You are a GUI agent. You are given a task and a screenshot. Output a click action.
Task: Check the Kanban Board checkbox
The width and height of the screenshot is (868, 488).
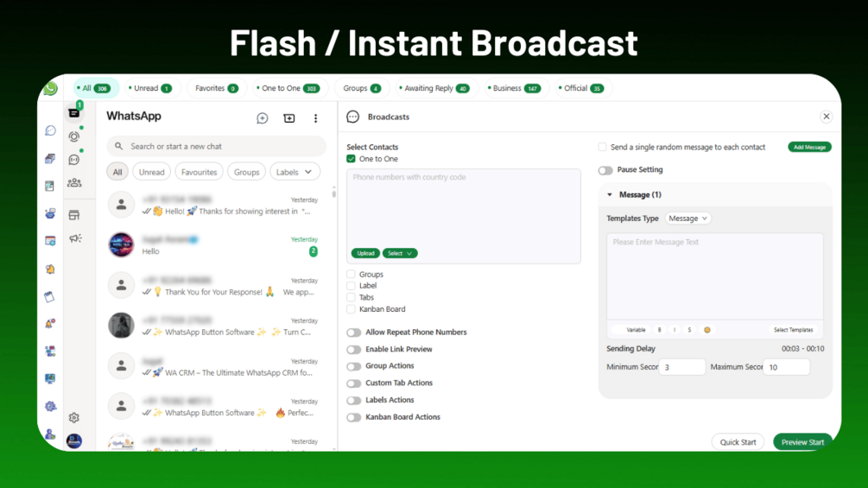point(351,308)
